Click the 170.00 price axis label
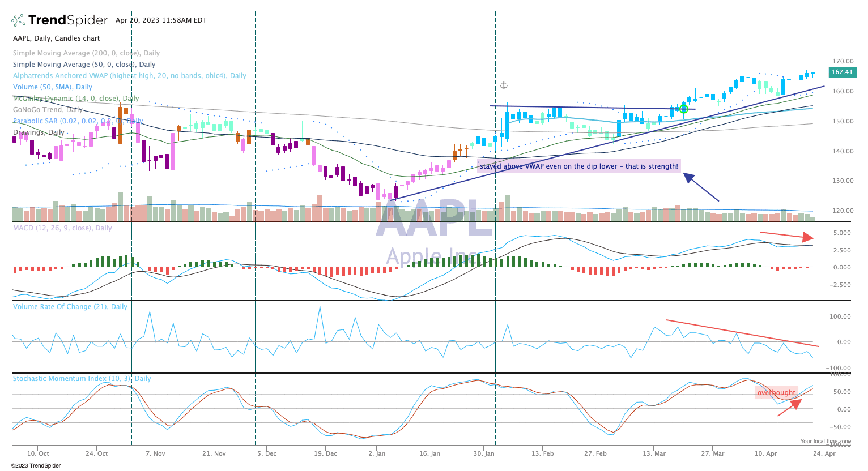Screen dimensions: 868x471 pos(843,61)
